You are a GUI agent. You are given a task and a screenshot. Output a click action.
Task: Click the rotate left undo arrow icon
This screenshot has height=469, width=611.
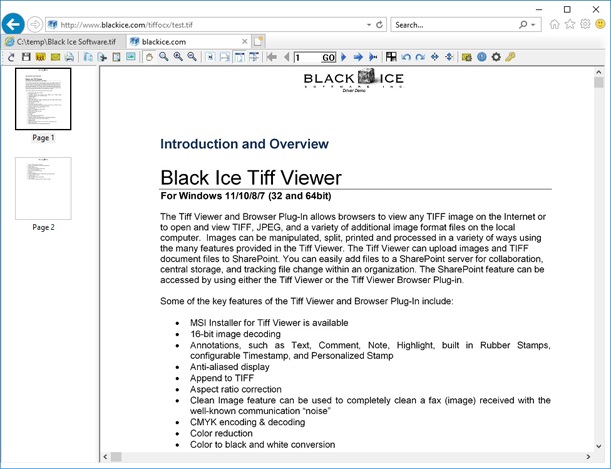pos(406,57)
